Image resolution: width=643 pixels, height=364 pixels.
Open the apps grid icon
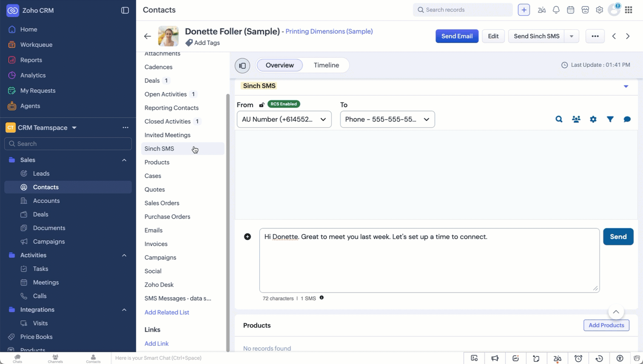point(629,10)
